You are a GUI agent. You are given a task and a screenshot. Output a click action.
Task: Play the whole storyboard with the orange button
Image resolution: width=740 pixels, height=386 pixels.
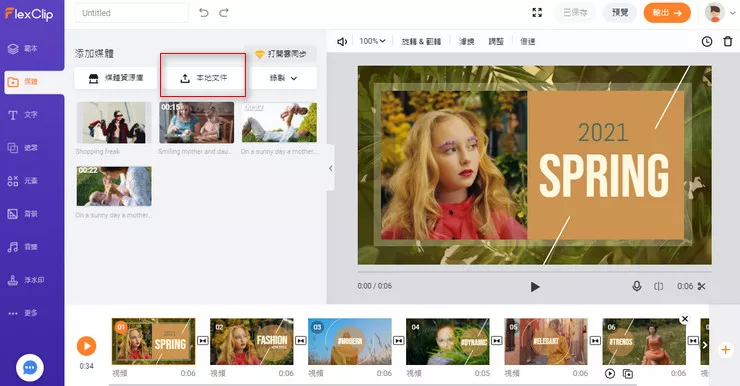(x=86, y=346)
